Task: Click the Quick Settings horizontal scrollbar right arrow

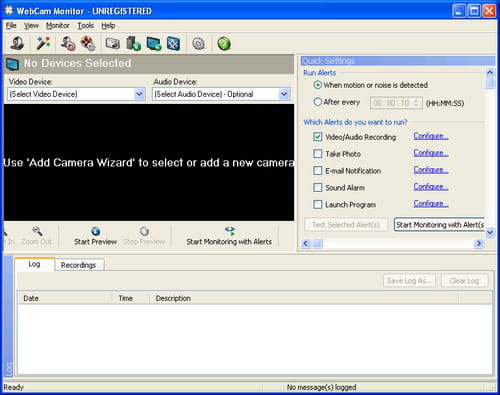Action: (x=479, y=244)
